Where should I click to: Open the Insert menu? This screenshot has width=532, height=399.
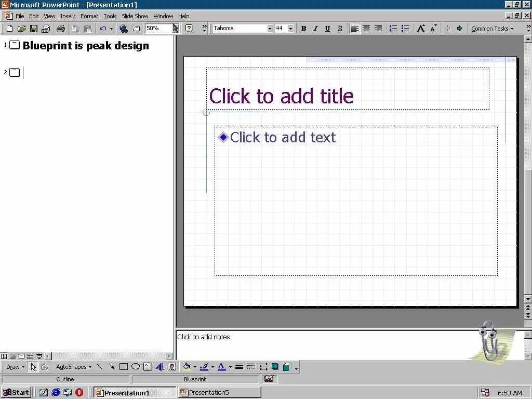pyautogui.click(x=68, y=16)
